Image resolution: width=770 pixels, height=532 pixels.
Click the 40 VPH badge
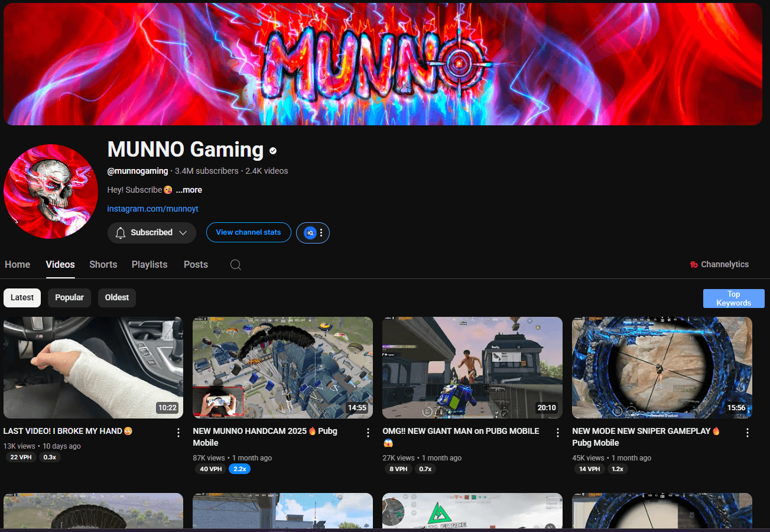pyautogui.click(x=210, y=469)
